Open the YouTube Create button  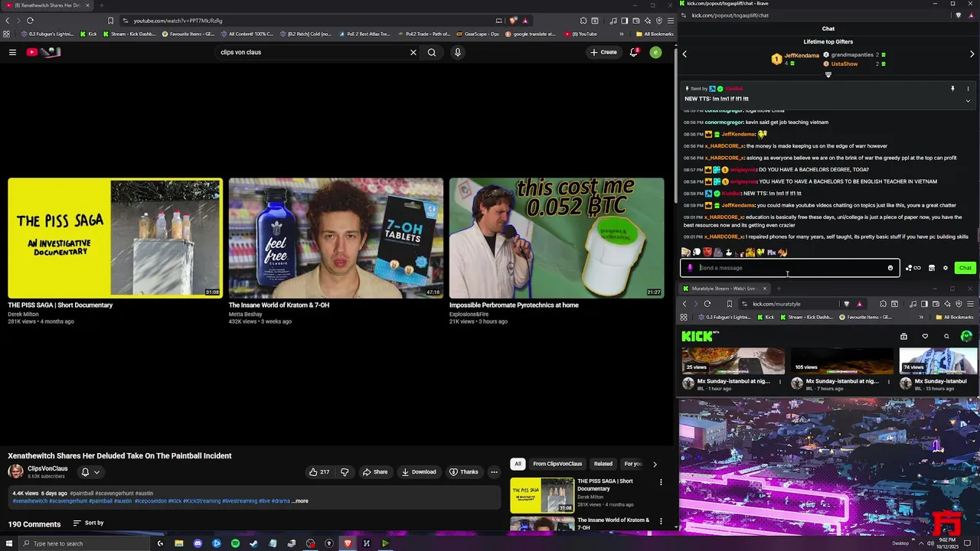pos(603,52)
